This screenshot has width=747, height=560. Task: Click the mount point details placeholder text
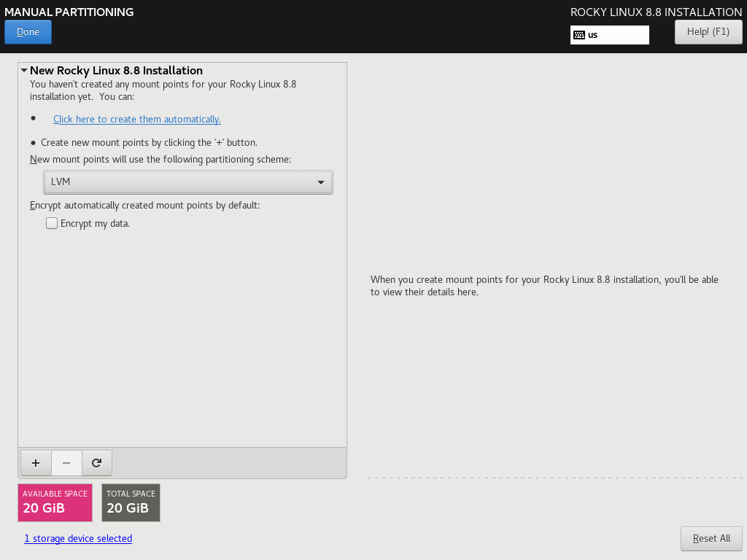544,286
